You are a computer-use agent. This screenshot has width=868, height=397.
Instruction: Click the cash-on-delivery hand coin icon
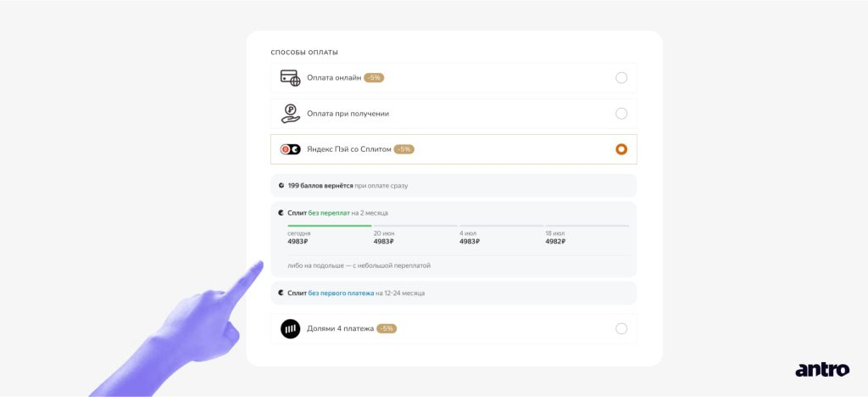coord(290,114)
